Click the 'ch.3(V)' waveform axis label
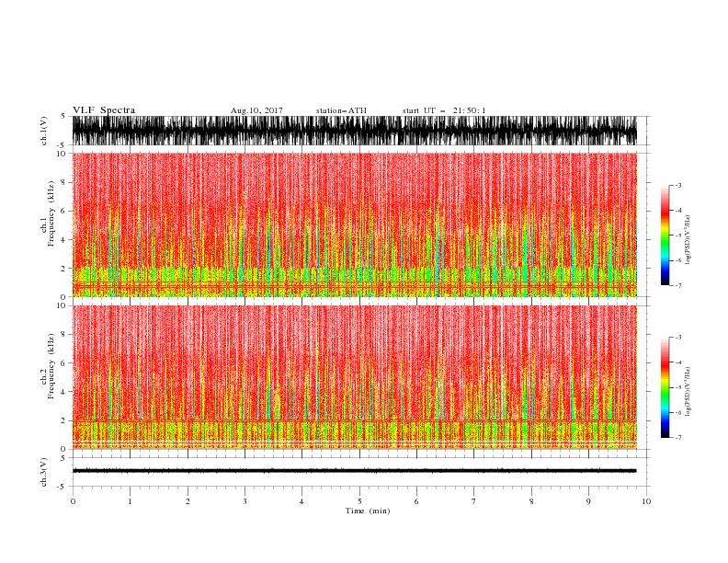 pyautogui.click(x=44, y=472)
